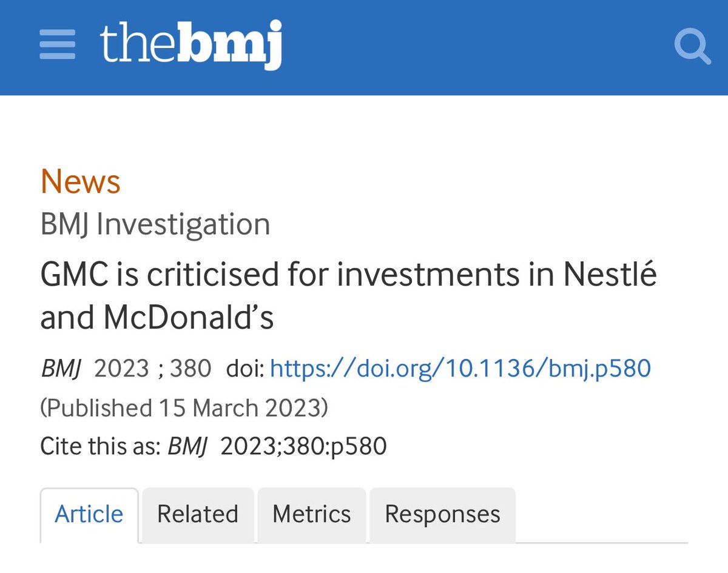This screenshot has width=728, height=573.
Task: Open the hamburger navigation menu
Action: click(58, 45)
